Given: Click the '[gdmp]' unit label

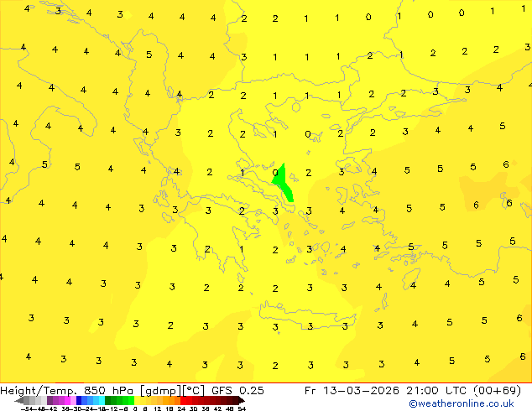Looking at the screenshot, I should 160,391.
